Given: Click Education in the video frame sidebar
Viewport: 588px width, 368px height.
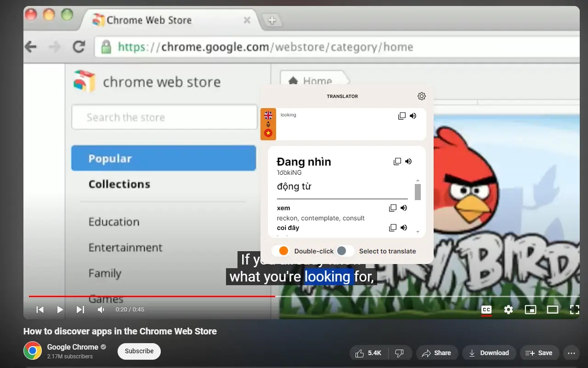Looking at the screenshot, I should coord(114,222).
